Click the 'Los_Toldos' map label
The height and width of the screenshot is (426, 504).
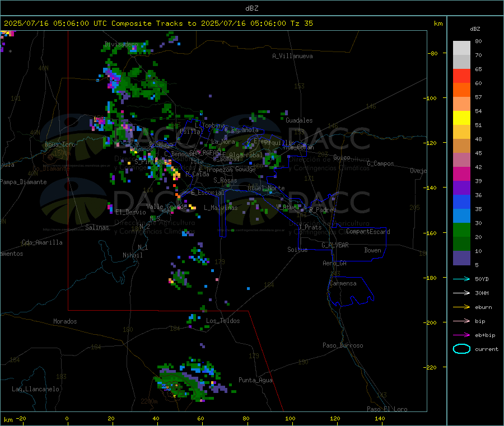223,321
